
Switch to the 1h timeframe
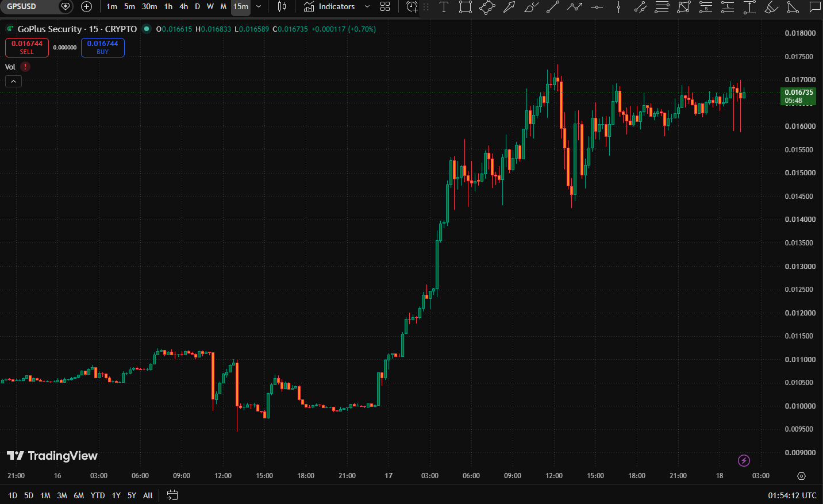(168, 7)
